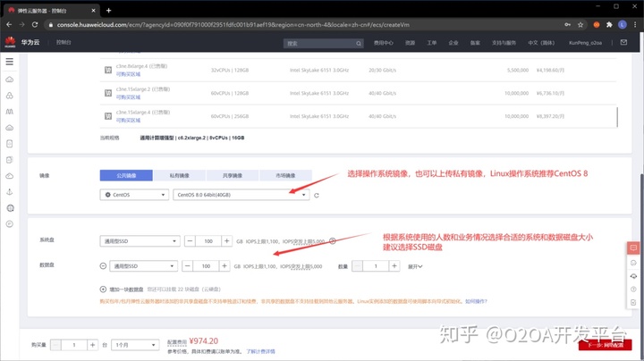This screenshot has width=644, height=361.
Task: Open the red feedback icon on right edge
Action: [633, 248]
